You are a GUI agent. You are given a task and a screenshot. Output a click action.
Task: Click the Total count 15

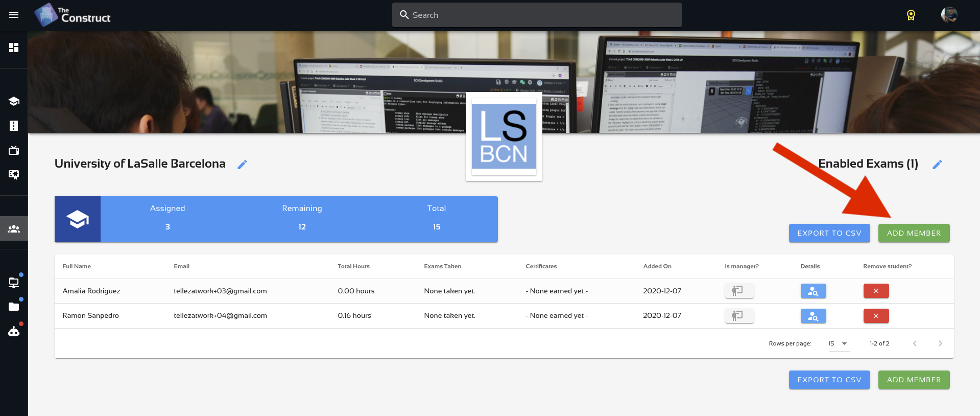tap(437, 227)
